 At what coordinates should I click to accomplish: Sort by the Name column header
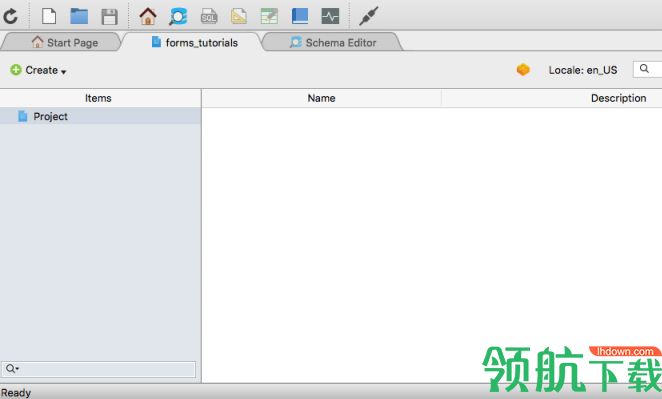pos(321,98)
